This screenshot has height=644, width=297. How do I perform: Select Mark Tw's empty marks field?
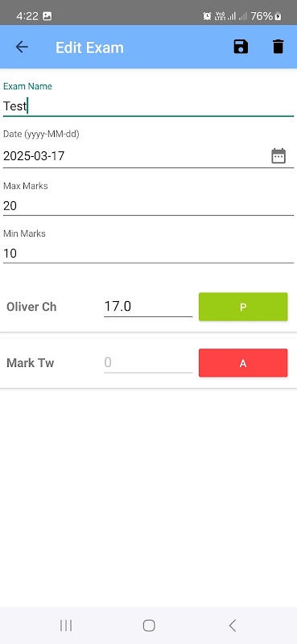(x=148, y=363)
